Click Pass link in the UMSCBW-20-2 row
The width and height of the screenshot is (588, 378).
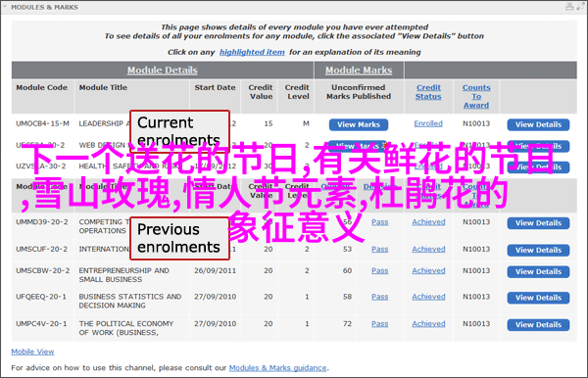coord(380,271)
